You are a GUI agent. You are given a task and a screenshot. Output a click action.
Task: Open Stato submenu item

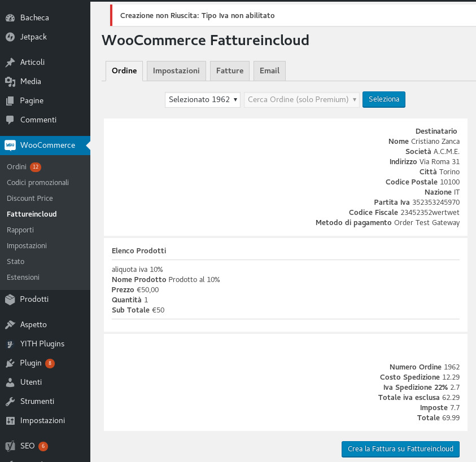15,262
